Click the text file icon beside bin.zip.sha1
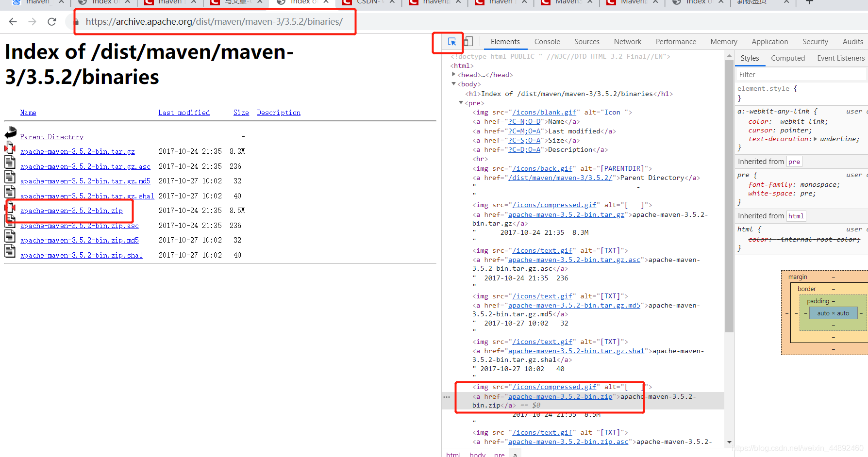Image resolution: width=868 pixels, height=457 pixels. [10, 251]
